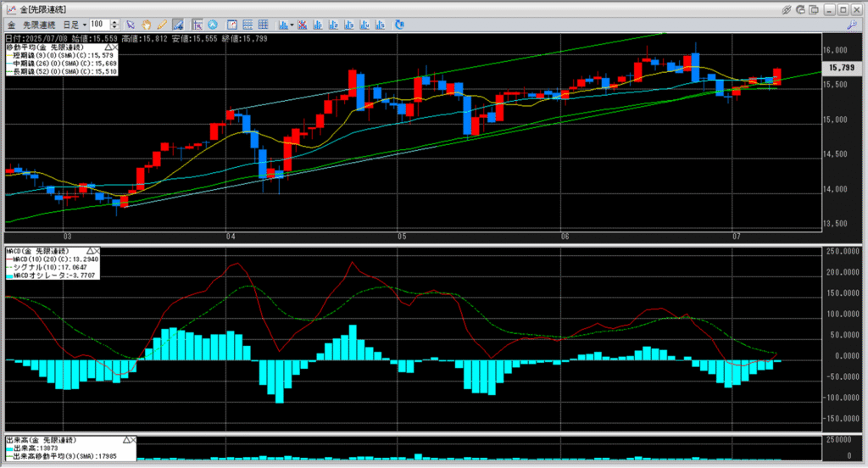Select the single chart layout icon

[232, 25]
